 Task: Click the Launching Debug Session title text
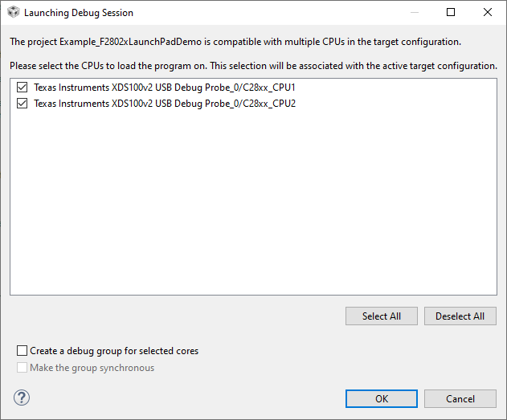pos(79,13)
